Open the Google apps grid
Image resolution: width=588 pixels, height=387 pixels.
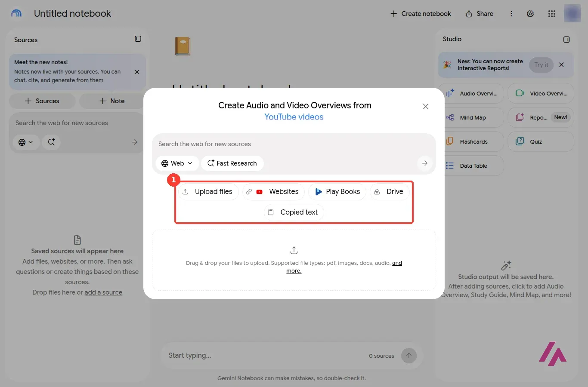click(x=552, y=14)
